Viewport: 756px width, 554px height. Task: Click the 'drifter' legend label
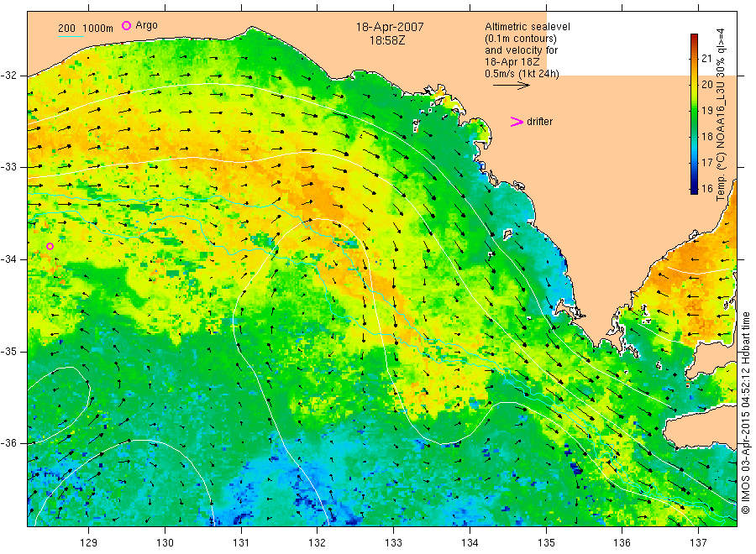[x=539, y=122]
